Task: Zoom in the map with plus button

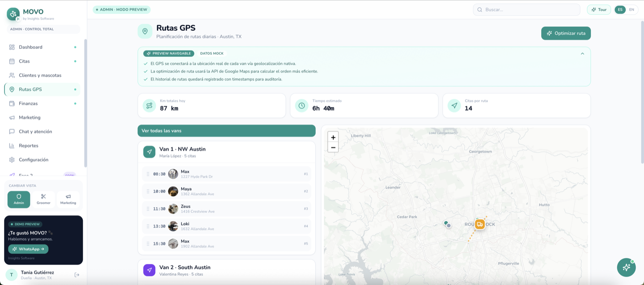Action: [x=333, y=137]
